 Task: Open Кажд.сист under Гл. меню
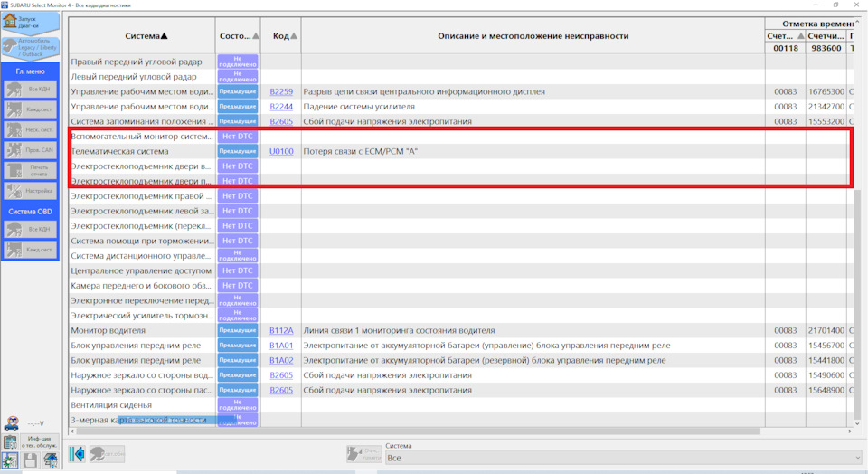point(31,109)
